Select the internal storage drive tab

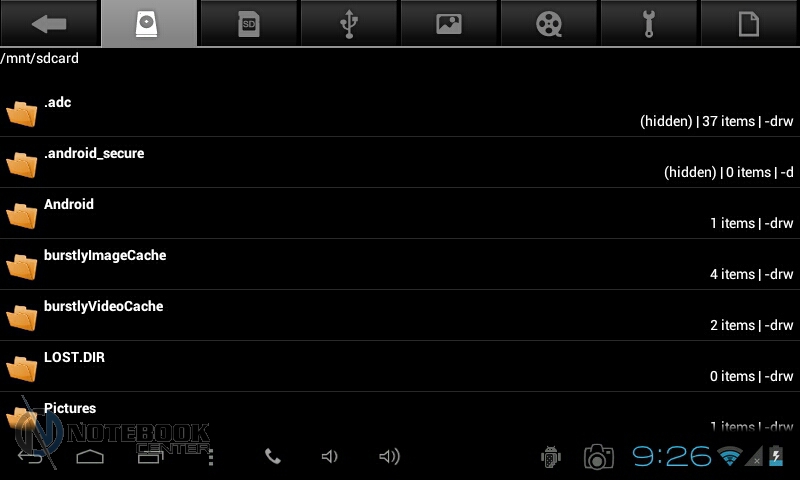click(x=149, y=23)
